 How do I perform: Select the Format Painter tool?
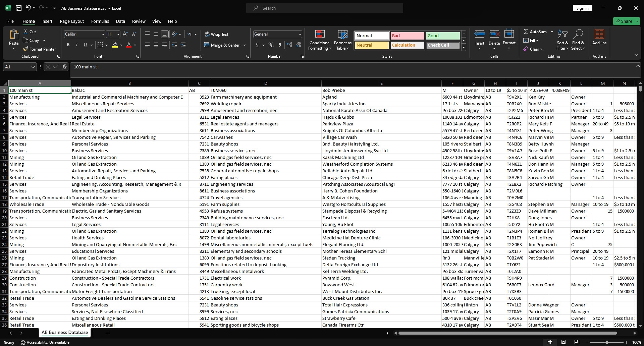pyautogui.click(x=39, y=49)
